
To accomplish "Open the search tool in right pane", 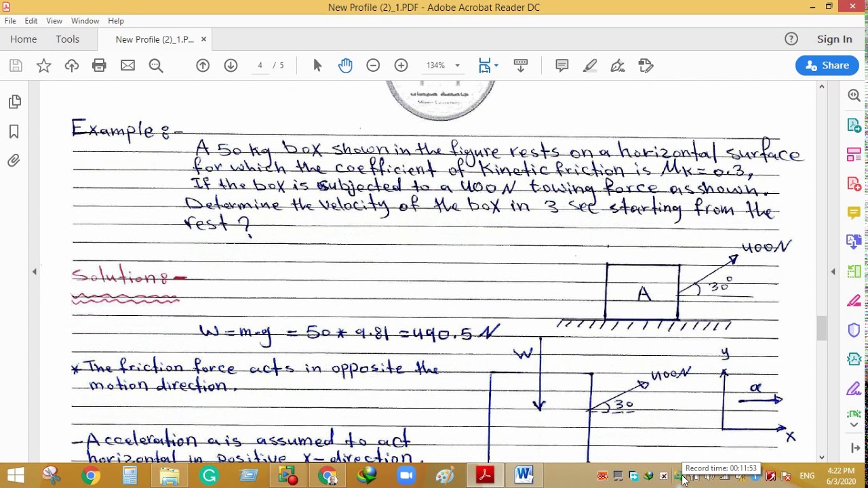I will pyautogui.click(x=854, y=96).
